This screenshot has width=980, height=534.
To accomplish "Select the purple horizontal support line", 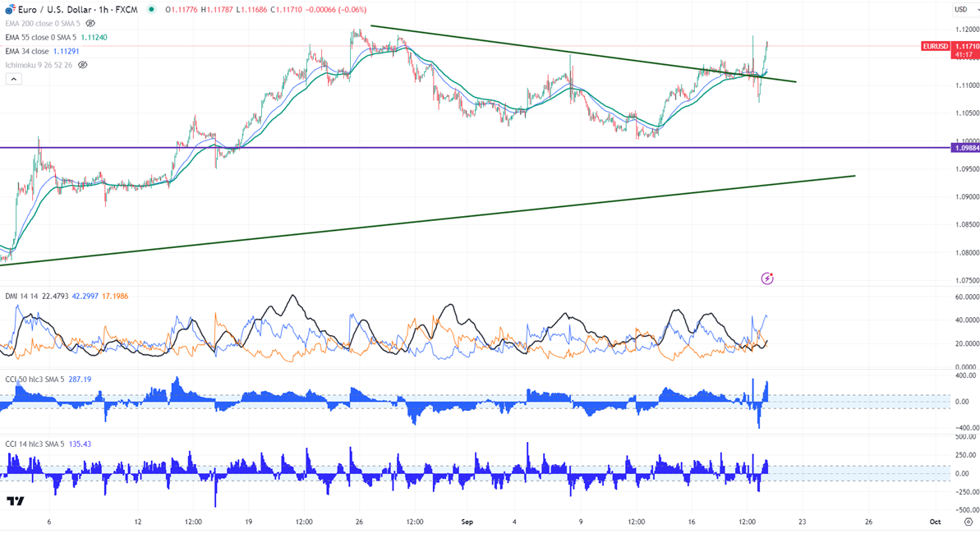I will coord(475,148).
